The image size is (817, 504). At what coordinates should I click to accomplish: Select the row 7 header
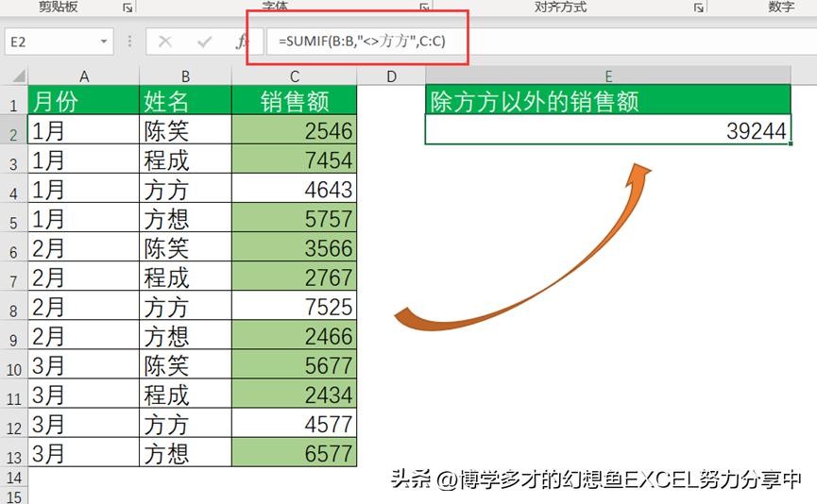coord(13,278)
